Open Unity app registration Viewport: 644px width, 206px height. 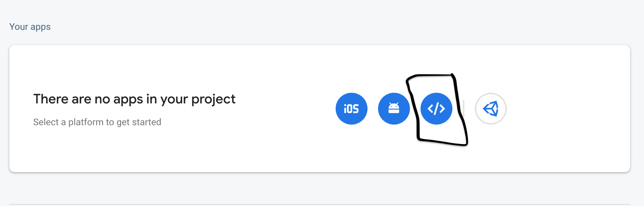point(491,109)
